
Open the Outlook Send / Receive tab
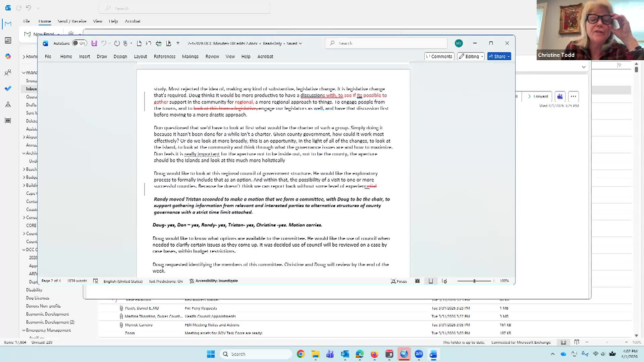[72, 21]
